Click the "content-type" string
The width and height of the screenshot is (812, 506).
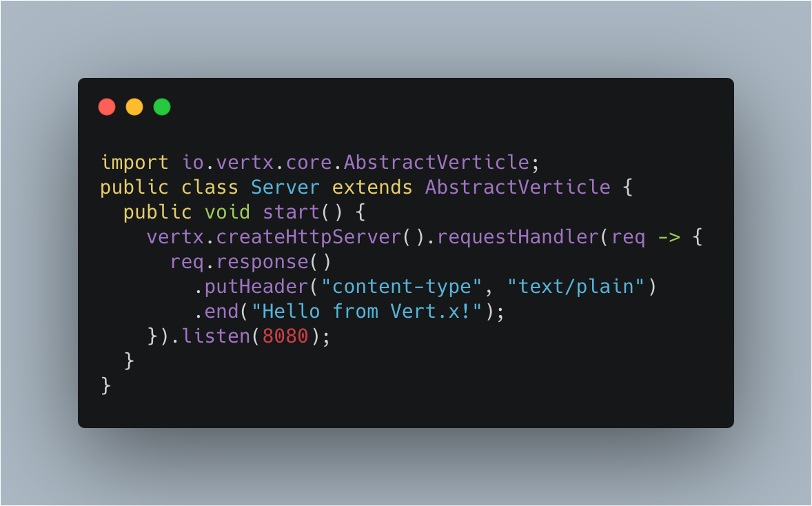point(401,286)
